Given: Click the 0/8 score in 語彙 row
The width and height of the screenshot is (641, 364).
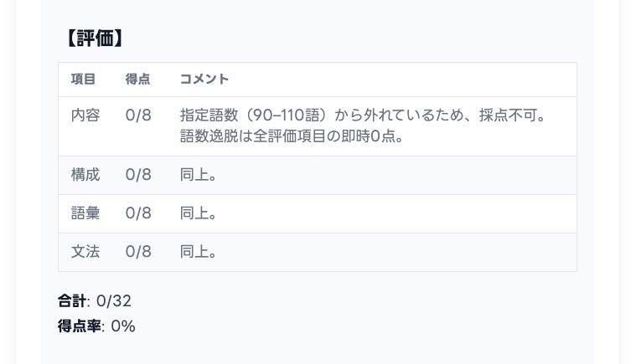Looking at the screenshot, I should 138,213.
